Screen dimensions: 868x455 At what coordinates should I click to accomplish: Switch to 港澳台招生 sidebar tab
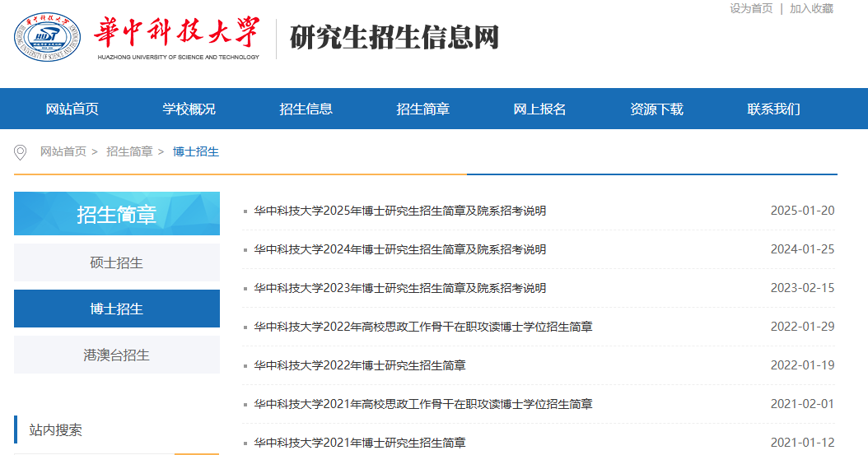[117, 355]
